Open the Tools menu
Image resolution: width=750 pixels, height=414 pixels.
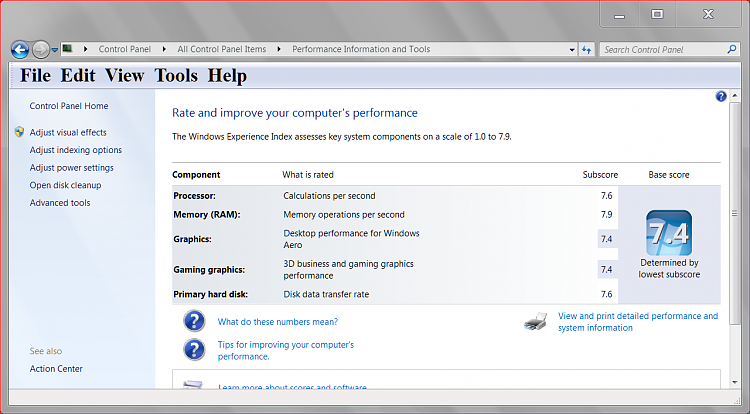point(176,76)
